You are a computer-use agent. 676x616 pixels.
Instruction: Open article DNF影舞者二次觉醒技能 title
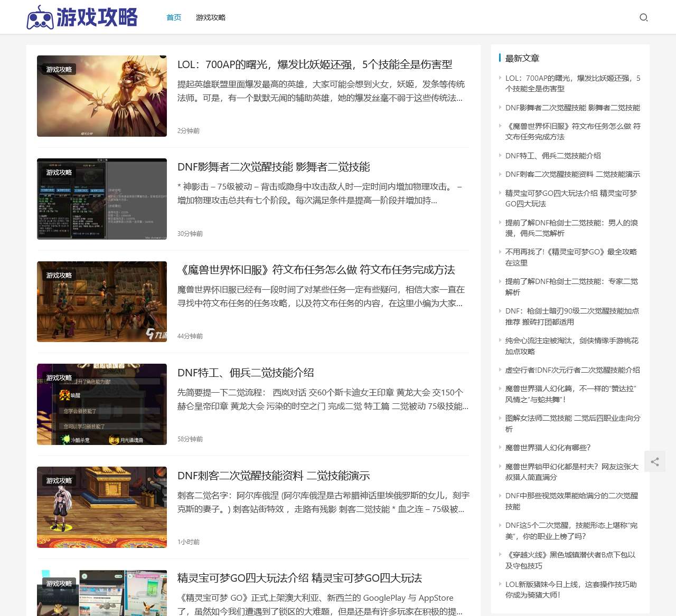274,167
